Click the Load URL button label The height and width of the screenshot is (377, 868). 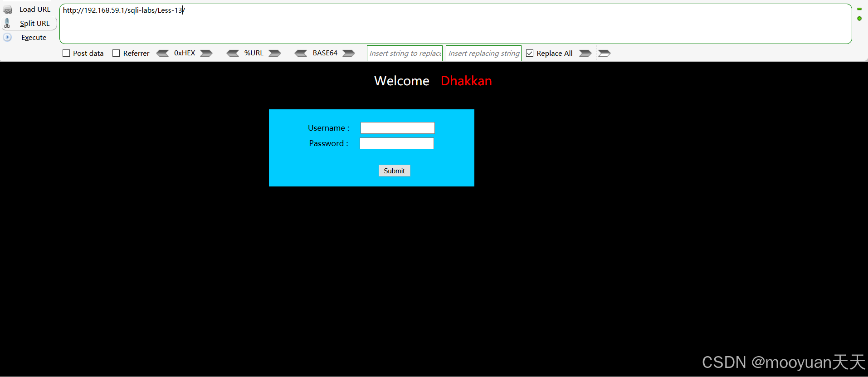pos(35,10)
